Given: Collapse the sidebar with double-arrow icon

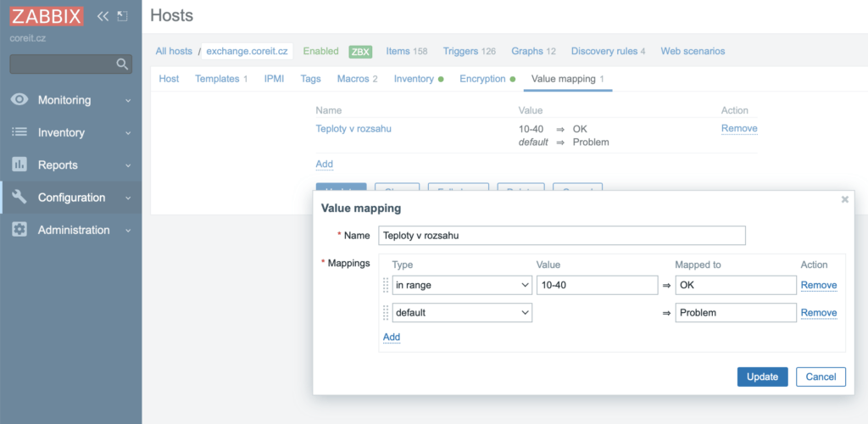Looking at the screenshot, I should (x=103, y=17).
